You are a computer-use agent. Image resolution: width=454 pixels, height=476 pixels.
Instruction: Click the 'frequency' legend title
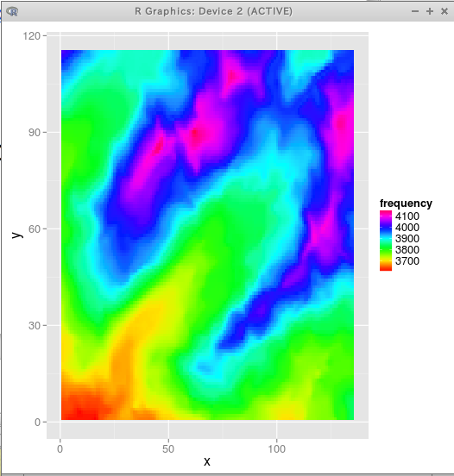[x=406, y=204]
